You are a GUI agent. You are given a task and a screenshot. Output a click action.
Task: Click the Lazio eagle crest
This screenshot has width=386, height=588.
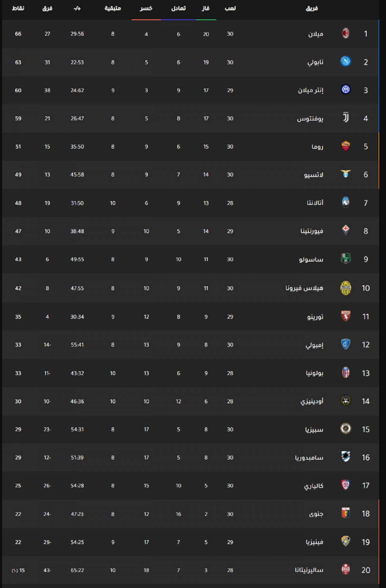pyautogui.click(x=345, y=174)
